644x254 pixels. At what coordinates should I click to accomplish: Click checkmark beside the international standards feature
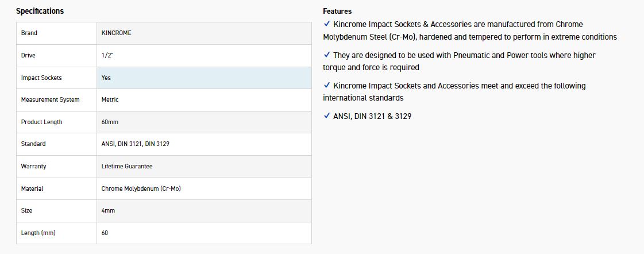327,86
